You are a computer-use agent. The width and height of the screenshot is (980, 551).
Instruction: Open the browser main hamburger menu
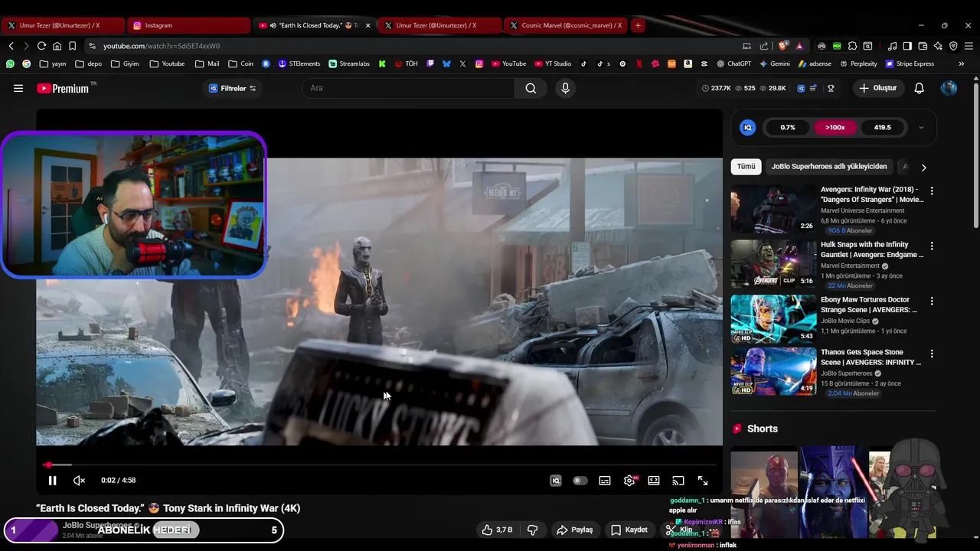tap(969, 46)
